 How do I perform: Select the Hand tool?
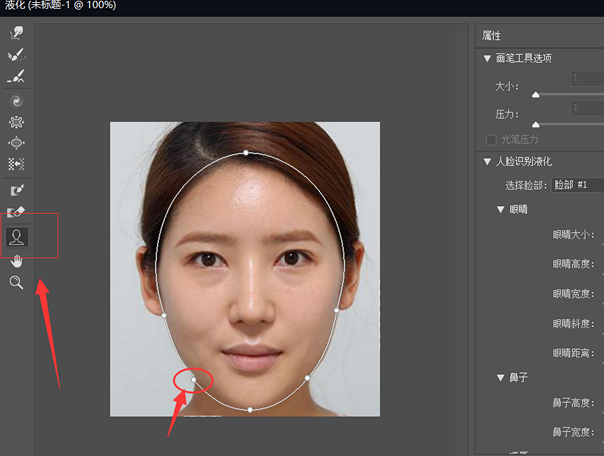(17, 261)
